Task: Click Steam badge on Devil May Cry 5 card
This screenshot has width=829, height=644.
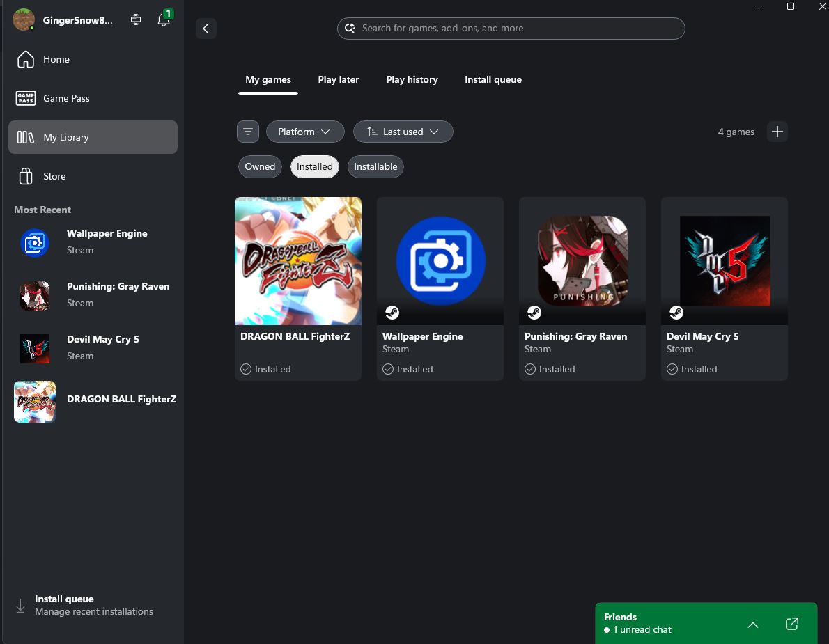Action: pyautogui.click(x=676, y=313)
